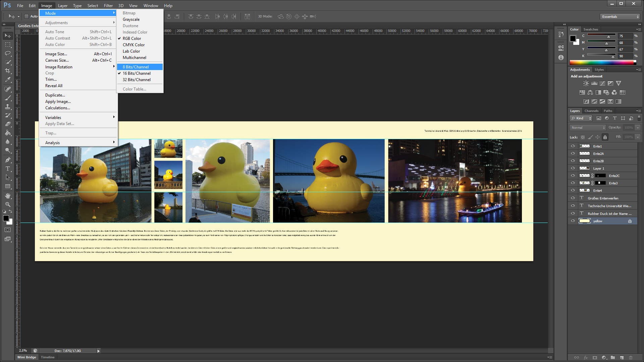This screenshot has height=362, width=644.
Task: Hide the Layer 1 layer
Action: pos(573,168)
